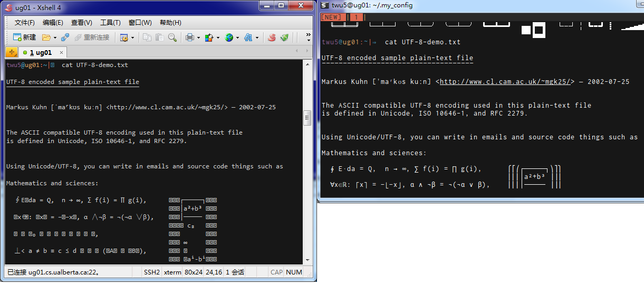Click the open folder icon in toolbar

click(46, 37)
